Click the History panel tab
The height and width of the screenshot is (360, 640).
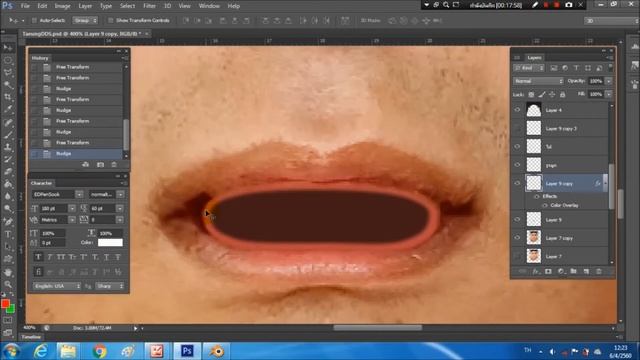[40, 58]
